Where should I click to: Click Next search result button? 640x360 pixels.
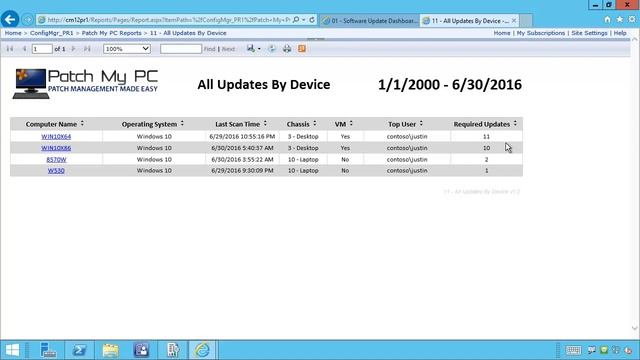(x=228, y=49)
